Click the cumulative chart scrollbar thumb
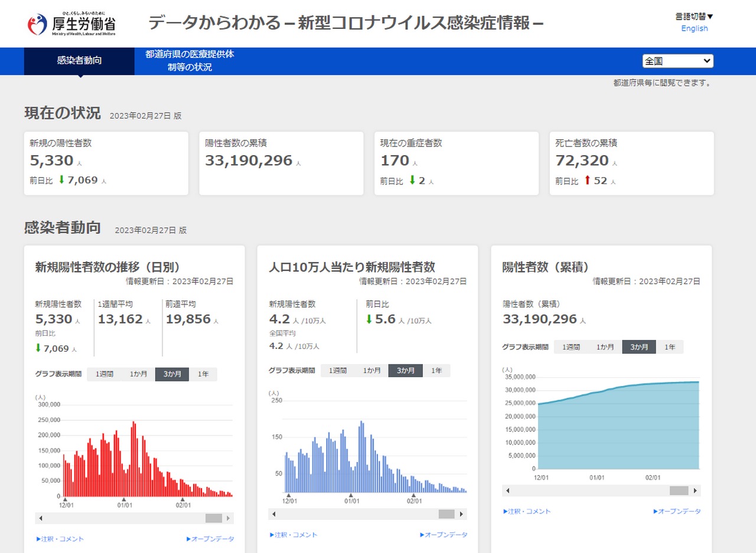This screenshot has height=553, width=756. point(679,490)
